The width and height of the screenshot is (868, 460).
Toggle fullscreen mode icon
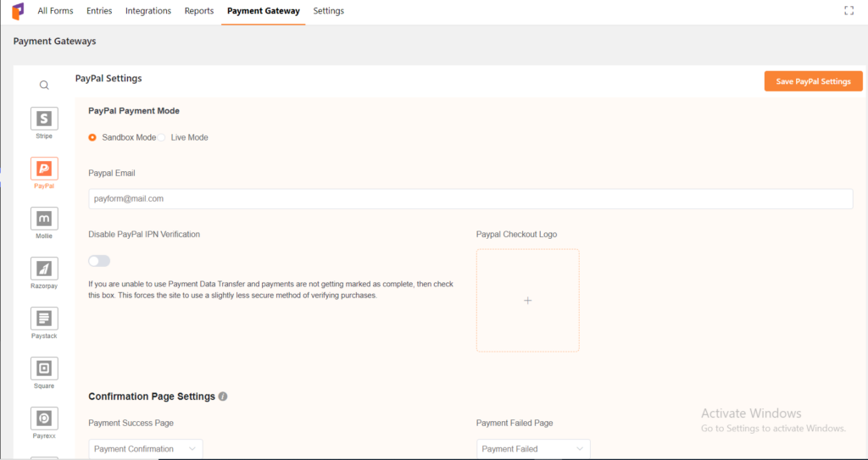(849, 10)
